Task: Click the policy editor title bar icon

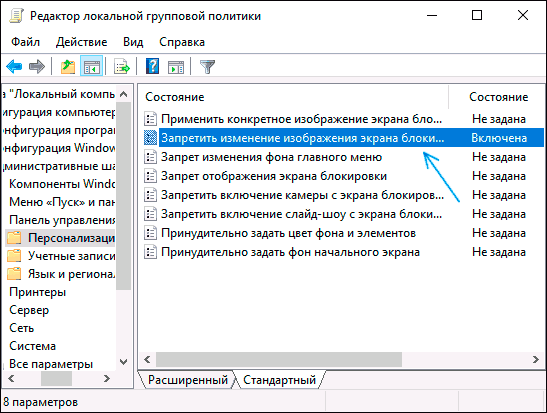Action: click(16, 16)
